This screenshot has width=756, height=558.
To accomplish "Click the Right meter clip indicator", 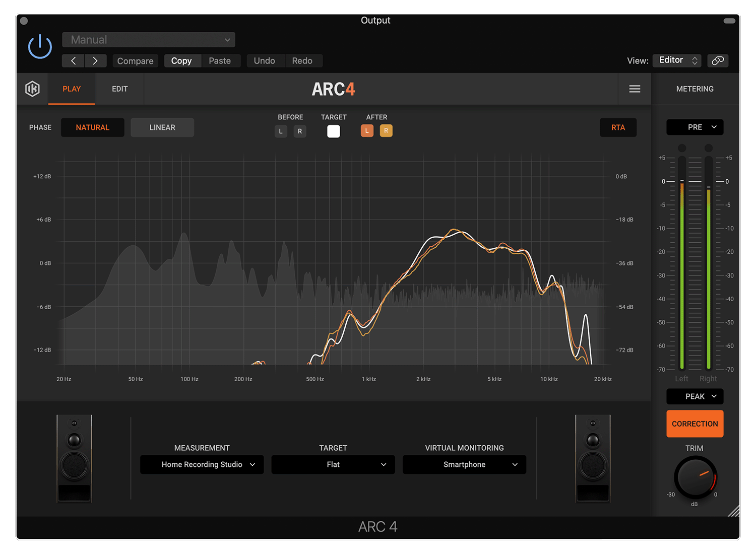I will (709, 148).
